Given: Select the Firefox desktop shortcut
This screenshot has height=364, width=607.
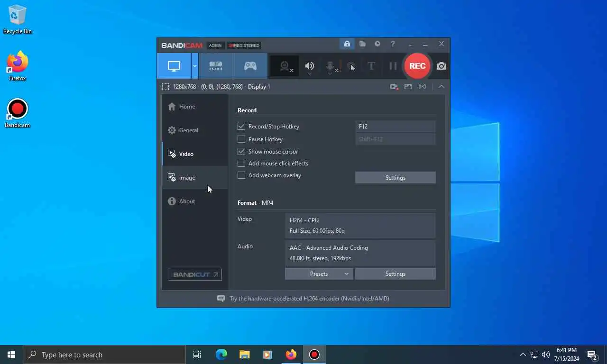Looking at the screenshot, I should pyautogui.click(x=18, y=66).
